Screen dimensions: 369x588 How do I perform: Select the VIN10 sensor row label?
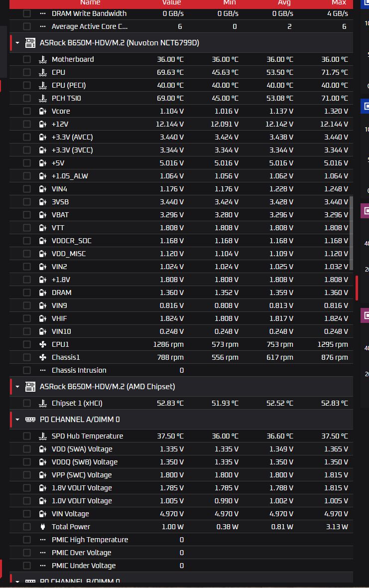click(61, 331)
